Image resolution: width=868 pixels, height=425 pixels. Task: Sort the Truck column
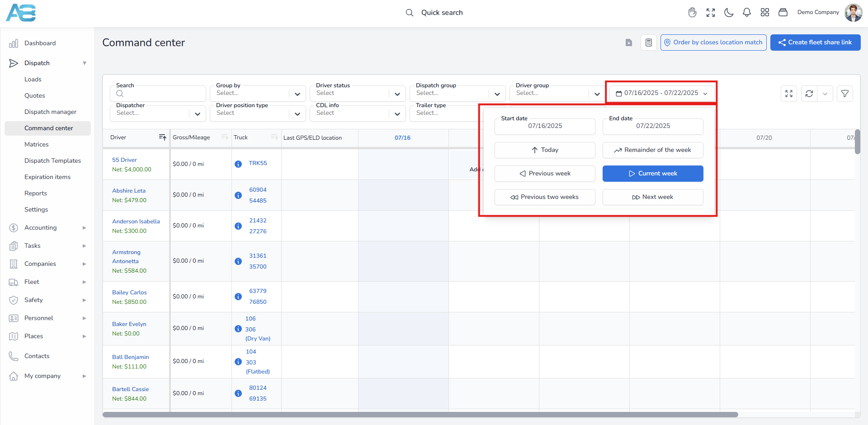(x=274, y=137)
